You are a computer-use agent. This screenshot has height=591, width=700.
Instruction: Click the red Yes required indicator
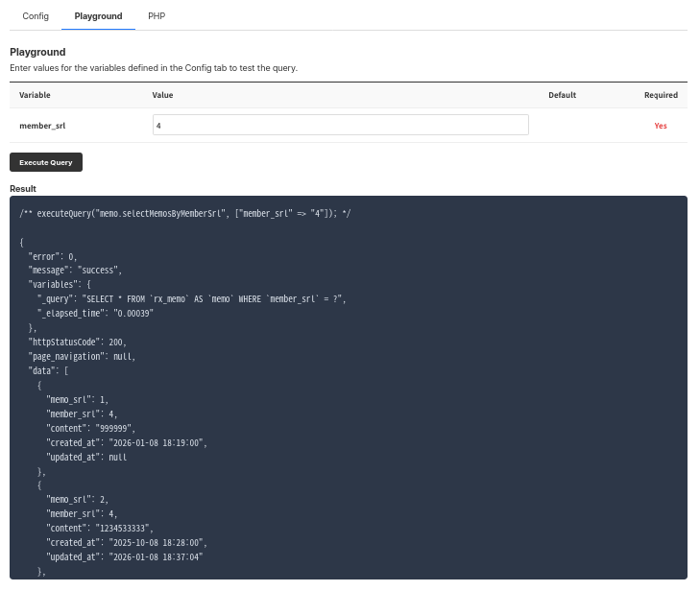[661, 126]
